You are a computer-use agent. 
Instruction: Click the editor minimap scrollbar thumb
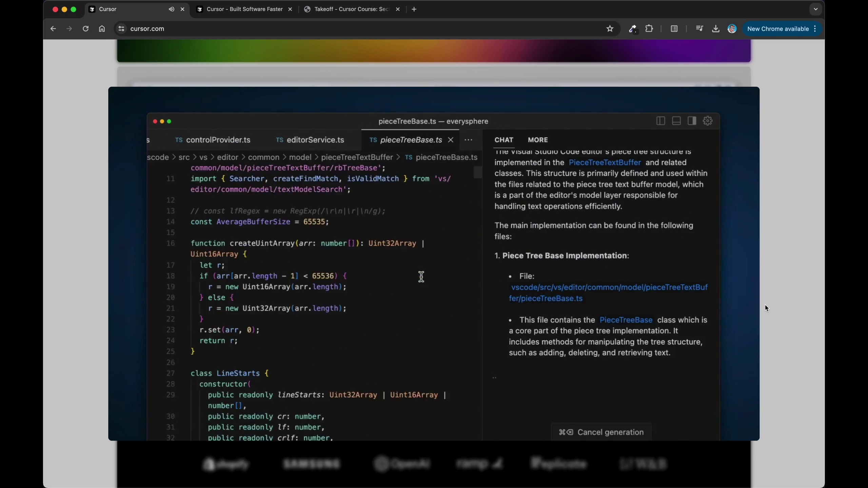click(x=478, y=172)
